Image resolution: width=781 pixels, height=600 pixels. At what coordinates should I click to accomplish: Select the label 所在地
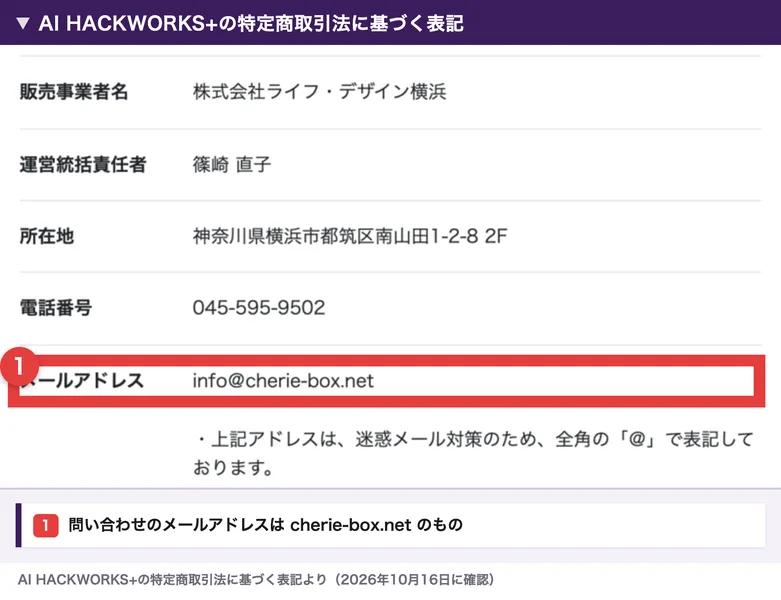pyautogui.click(x=47, y=236)
